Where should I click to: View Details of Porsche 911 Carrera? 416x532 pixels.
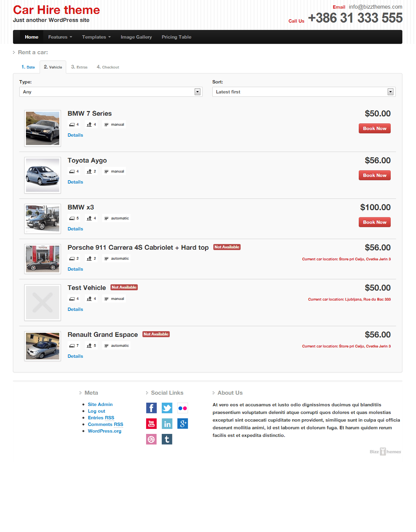click(75, 269)
